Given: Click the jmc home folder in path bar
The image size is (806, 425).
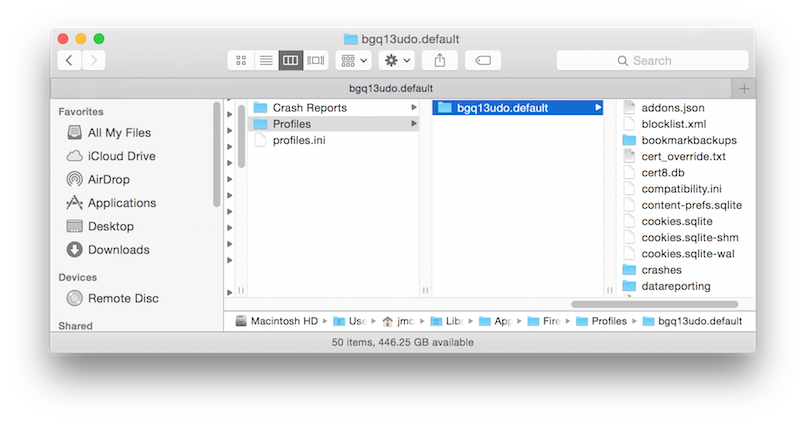Looking at the screenshot, I should [398, 321].
